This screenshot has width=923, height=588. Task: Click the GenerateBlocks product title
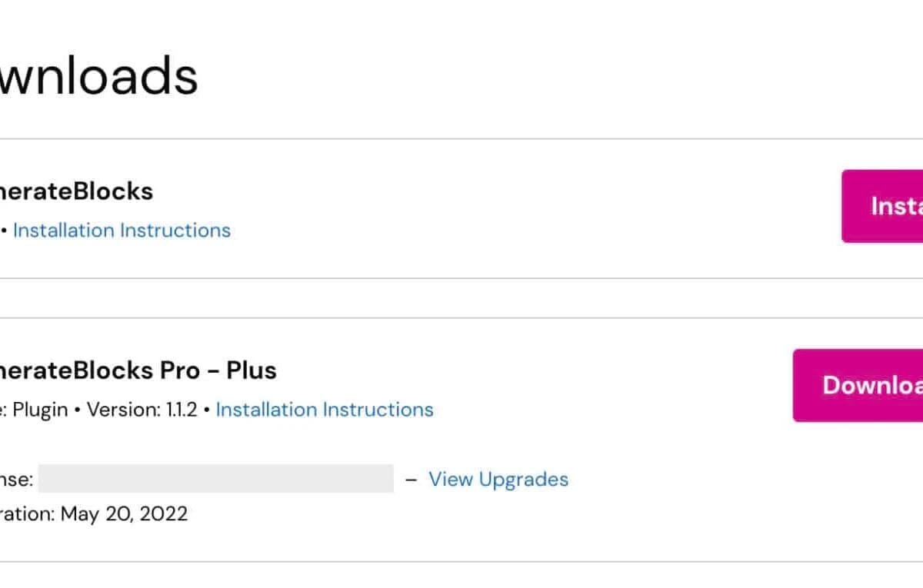pyautogui.click(x=77, y=191)
